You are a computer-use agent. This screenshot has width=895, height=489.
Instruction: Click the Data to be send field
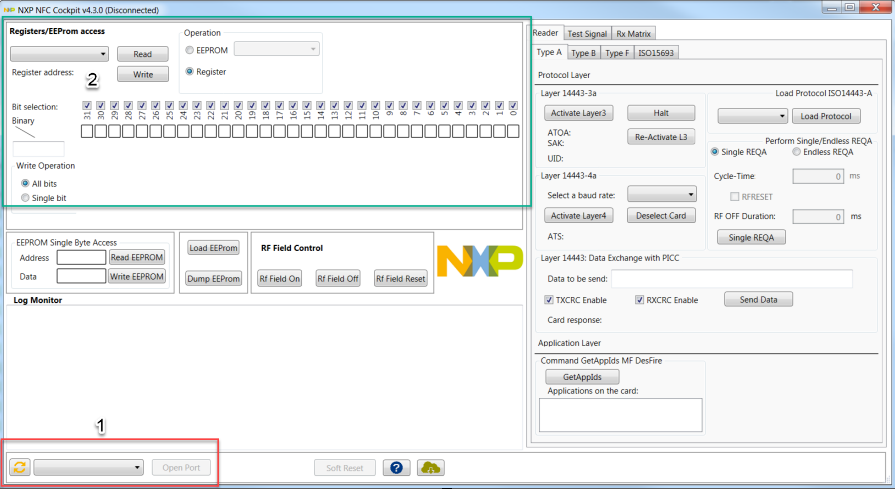[x=732, y=278]
